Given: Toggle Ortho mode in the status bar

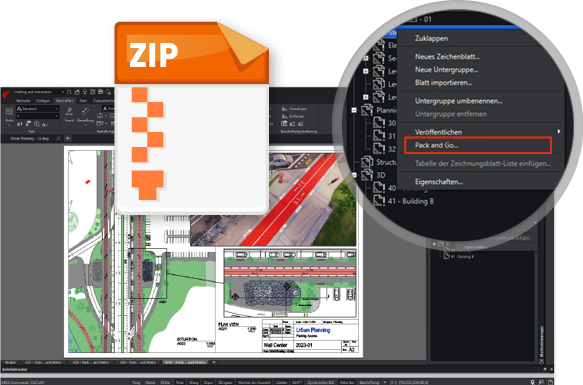Looking at the screenshot, I should 165,382.
